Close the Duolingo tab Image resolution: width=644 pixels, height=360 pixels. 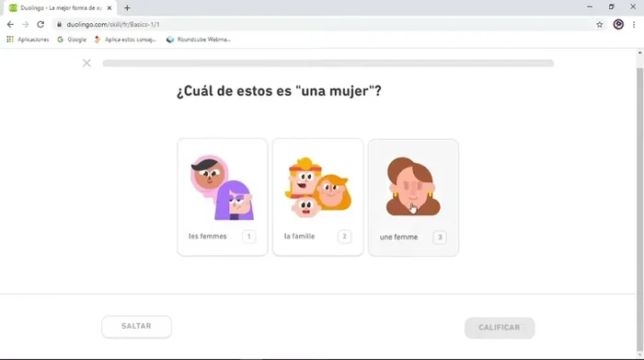tap(109, 7)
